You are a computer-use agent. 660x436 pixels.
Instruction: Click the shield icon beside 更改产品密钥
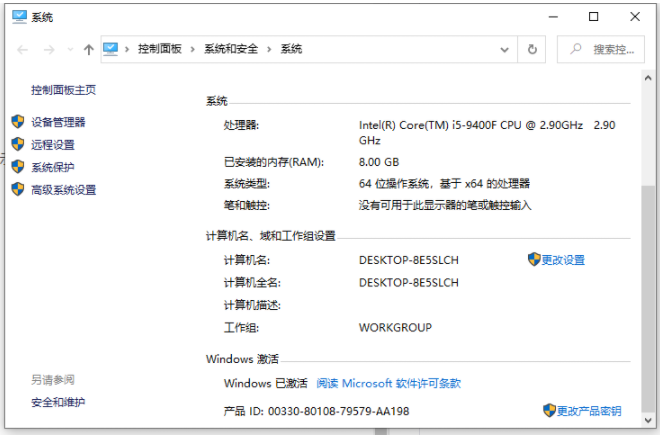click(x=549, y=411)
